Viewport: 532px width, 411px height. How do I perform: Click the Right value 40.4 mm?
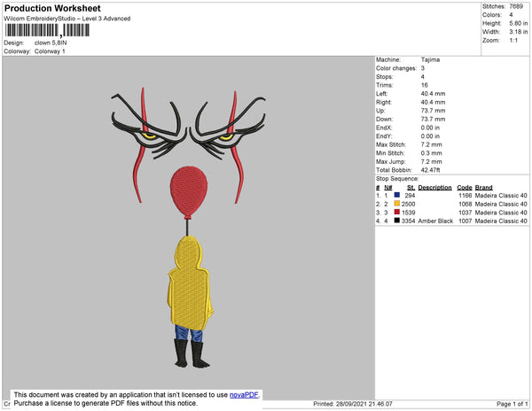[x=433, y=102]
